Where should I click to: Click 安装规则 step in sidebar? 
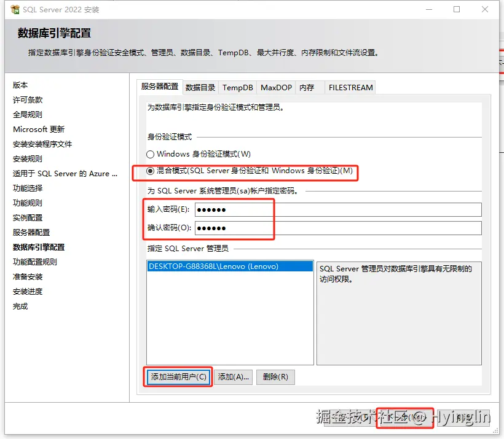[x=28, y=159]
